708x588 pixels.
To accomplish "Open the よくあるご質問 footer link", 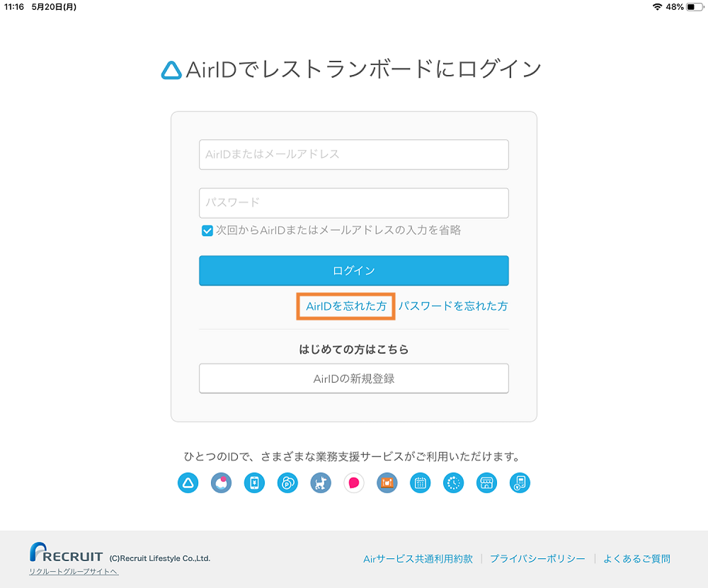I will [636, 559].
